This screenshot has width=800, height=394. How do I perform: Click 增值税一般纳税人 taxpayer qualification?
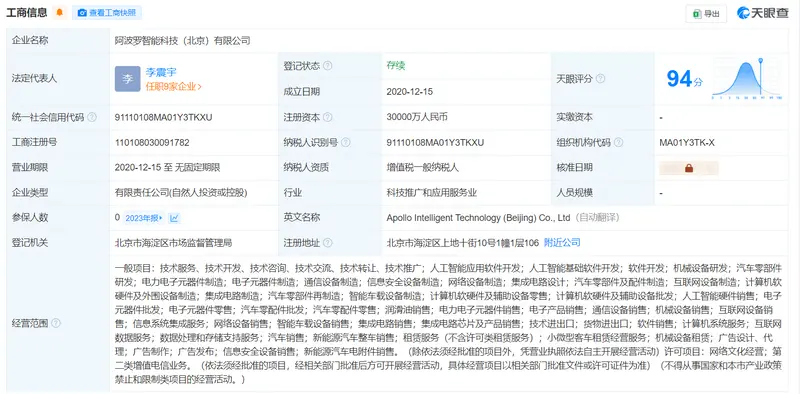tap(422, 167)
